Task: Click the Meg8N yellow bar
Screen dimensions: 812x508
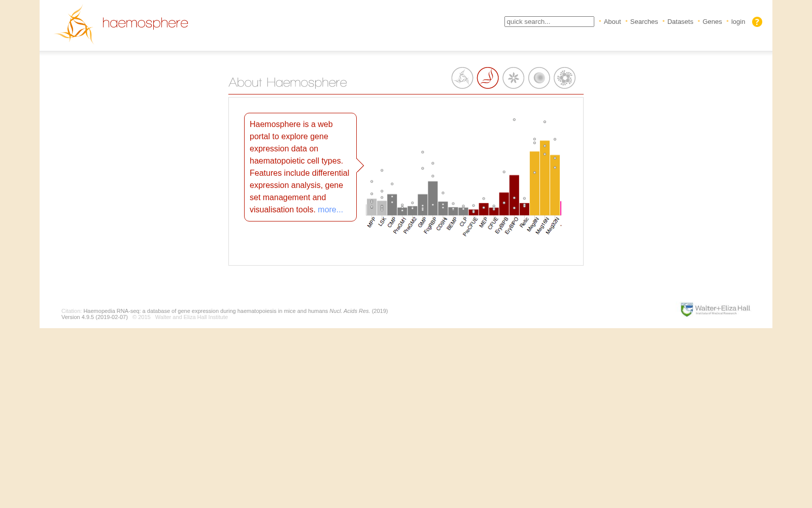Action: pyautogui.click(x=534, y=183)
